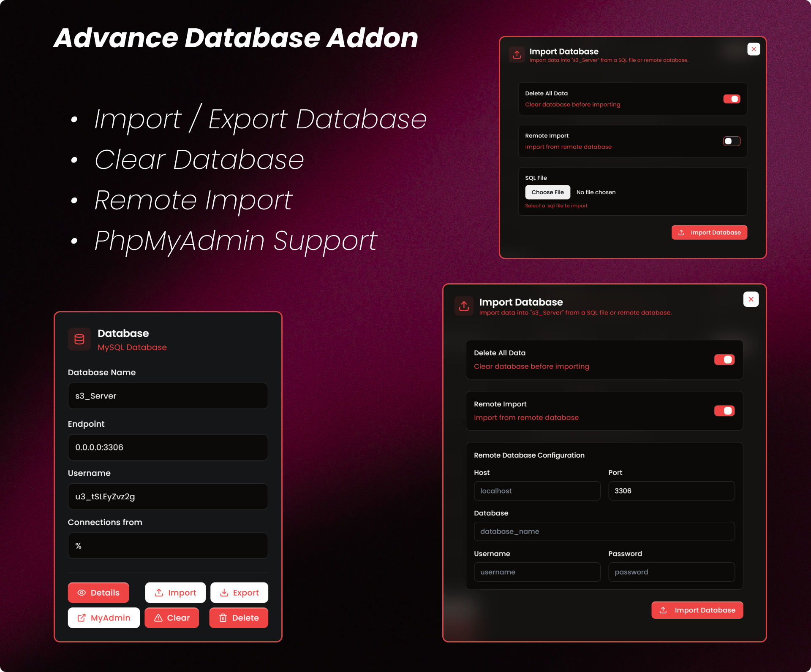Enable Remote Import toggle in top dialog
This screenshot has width=811, height=672.
[732, 141]
